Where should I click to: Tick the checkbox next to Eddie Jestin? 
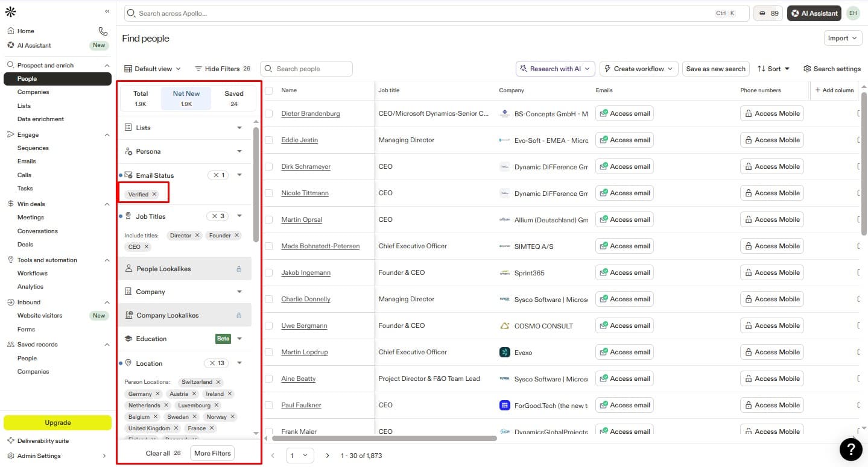coord(269,140)
